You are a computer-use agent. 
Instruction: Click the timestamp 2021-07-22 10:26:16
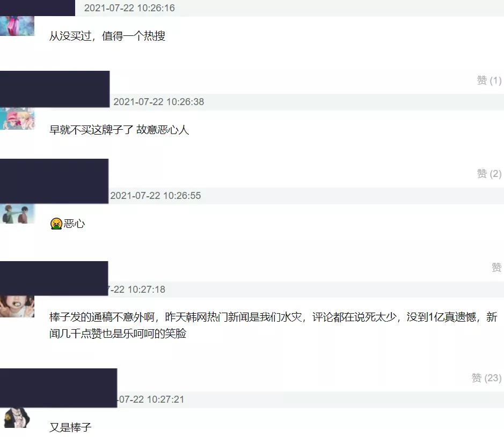129,8
